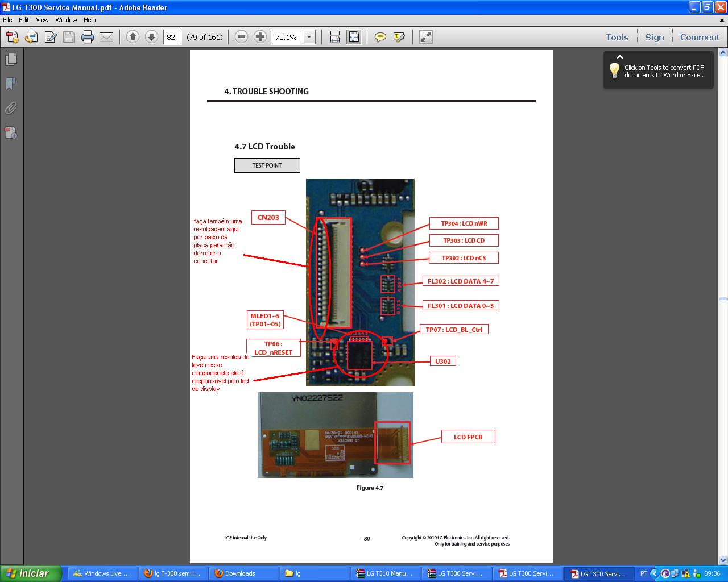Click the TEST POINT label box
Screen dimensions: 728x582
tap(267, 165)
